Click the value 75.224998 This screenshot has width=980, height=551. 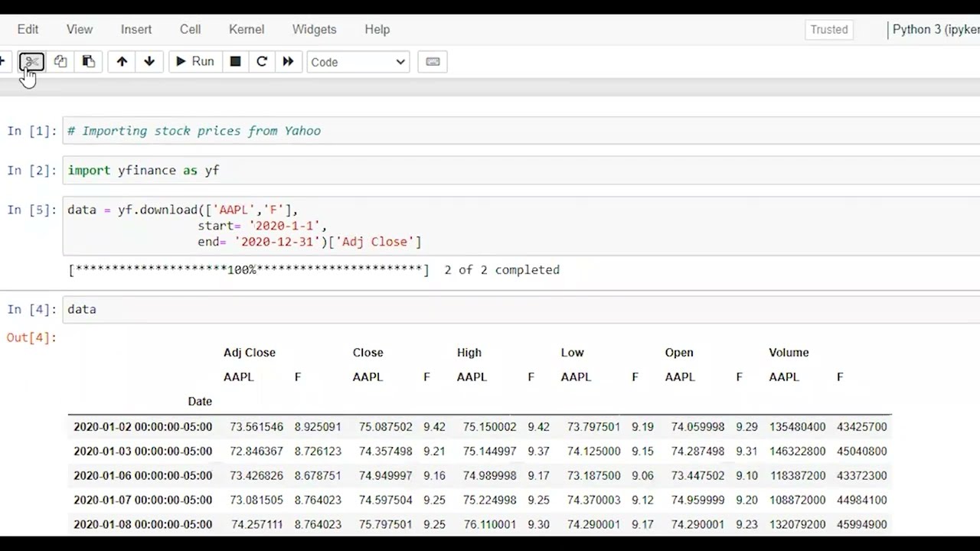(489, 500)
